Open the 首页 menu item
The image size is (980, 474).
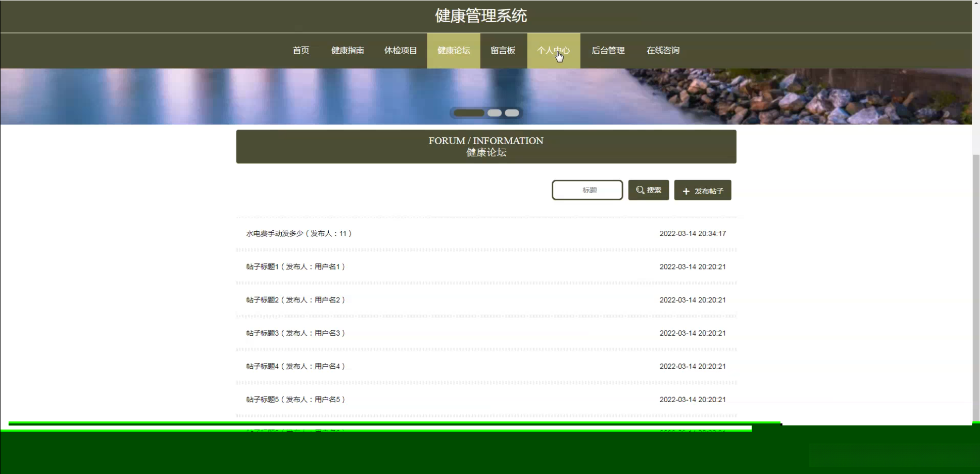coord(301,51)
